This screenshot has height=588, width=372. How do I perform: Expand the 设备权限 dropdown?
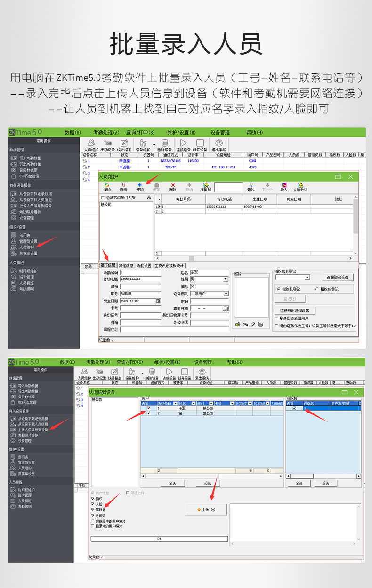226,294
